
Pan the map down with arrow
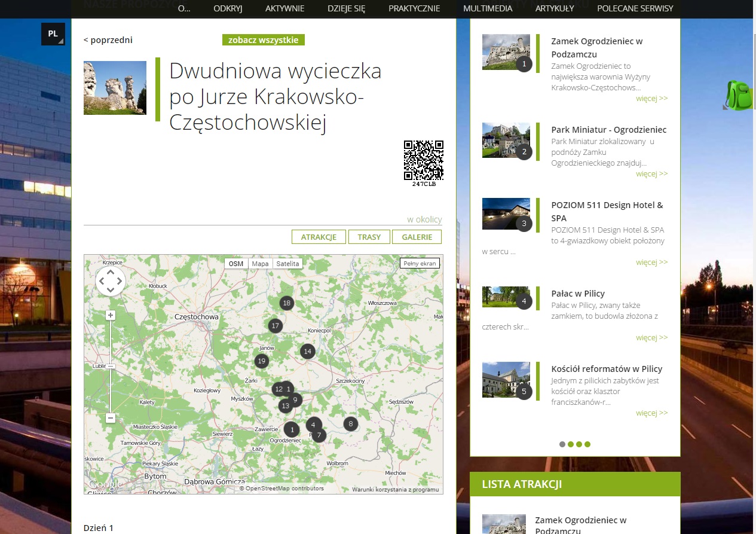point(111,290)
